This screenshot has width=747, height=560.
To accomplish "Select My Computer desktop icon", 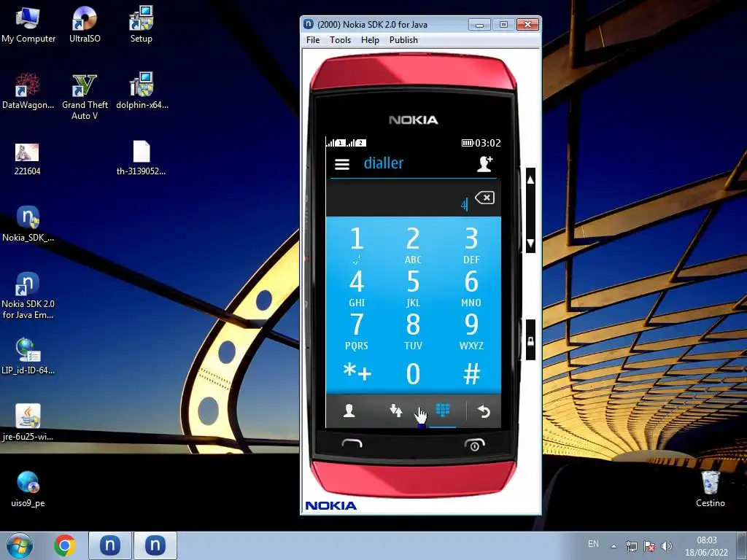I will click(28, 26).
